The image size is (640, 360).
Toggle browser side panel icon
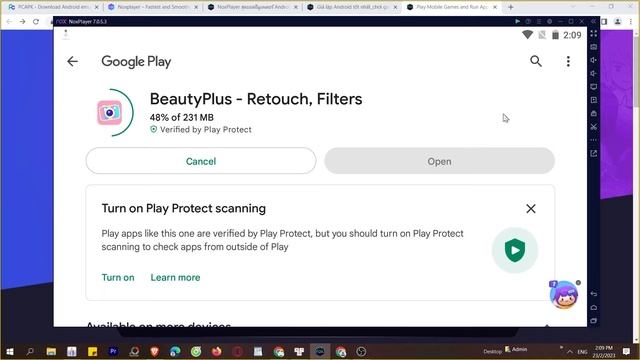[x=604, y=22]
